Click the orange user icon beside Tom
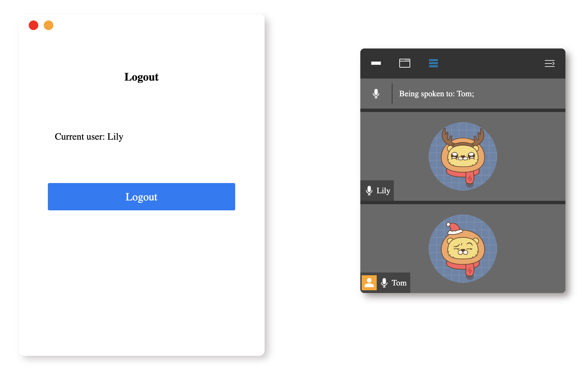The image size is (588, 377). [x=369, y=283]
